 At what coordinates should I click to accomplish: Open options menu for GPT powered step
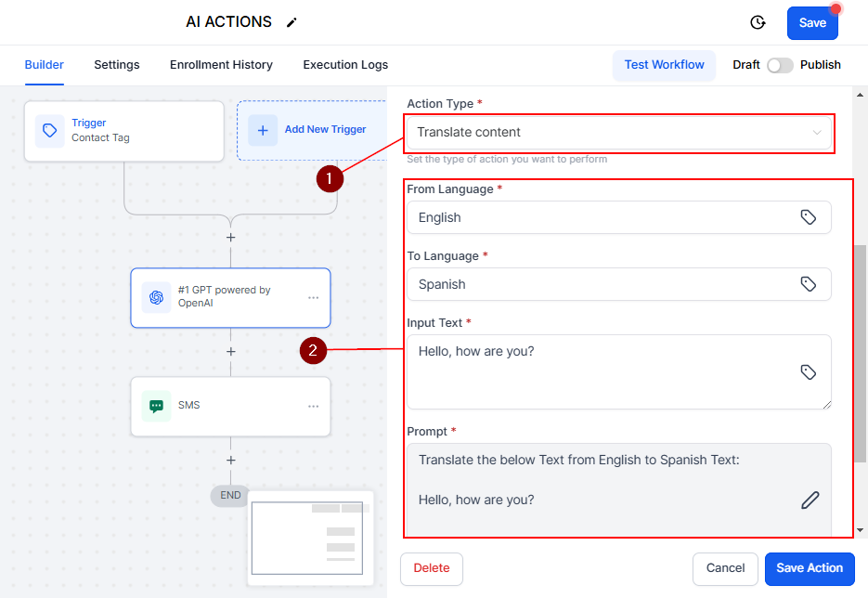pyautogui.click(x=314, y=298)
